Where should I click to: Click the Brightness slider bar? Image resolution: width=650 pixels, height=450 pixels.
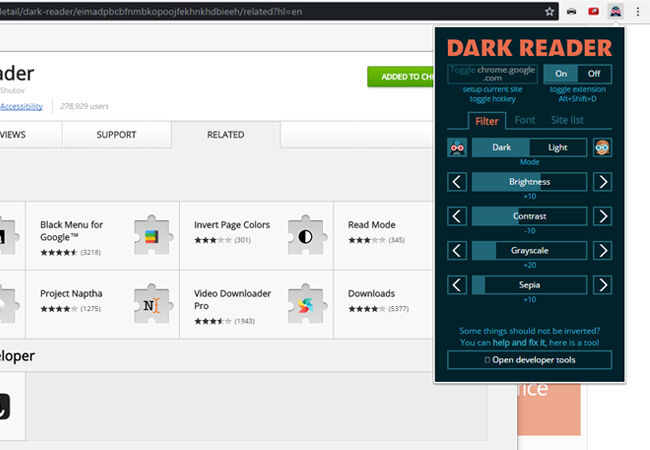(x=529, y=182)
